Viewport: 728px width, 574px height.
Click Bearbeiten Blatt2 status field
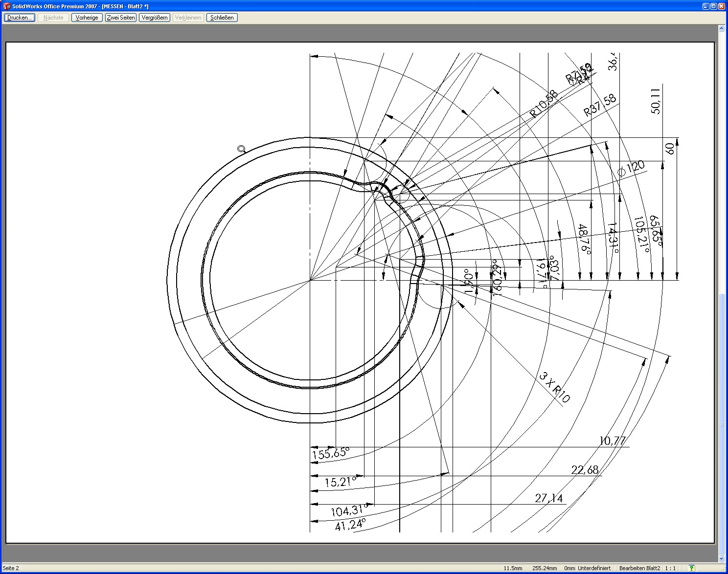pos(640,568)
